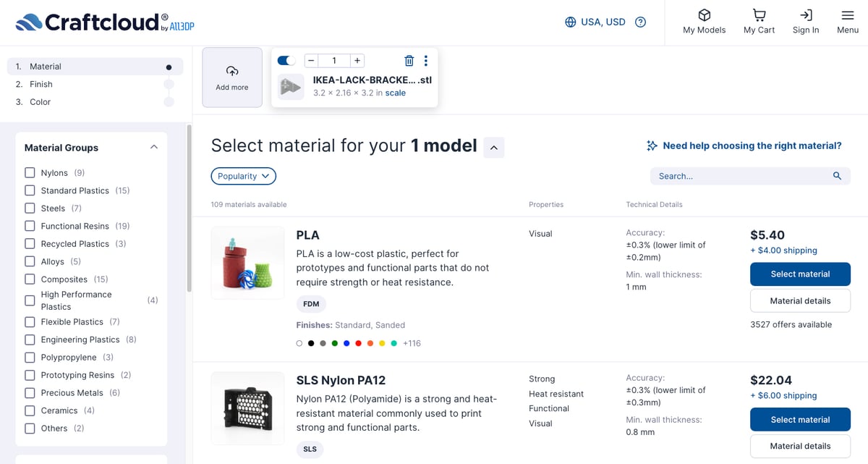
Task: Select material PLA
Action: pyautogui.click(x=800, y=274)
